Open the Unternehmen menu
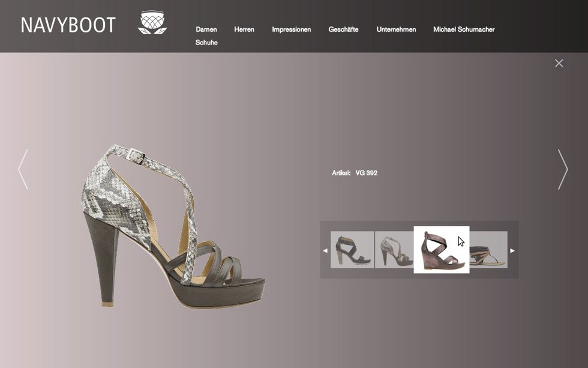Viewport: 588px width, 368px height. tap(397, 29)
